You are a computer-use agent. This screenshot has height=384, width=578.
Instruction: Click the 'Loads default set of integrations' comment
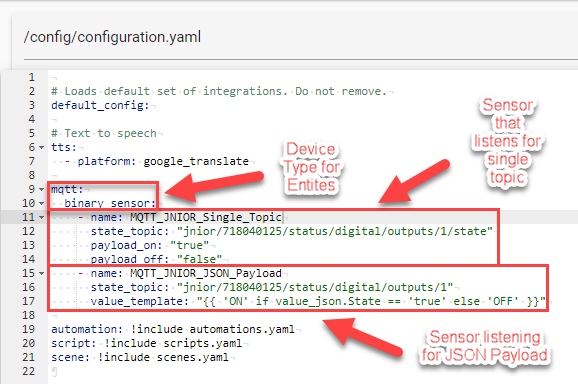tap(219, 91)
